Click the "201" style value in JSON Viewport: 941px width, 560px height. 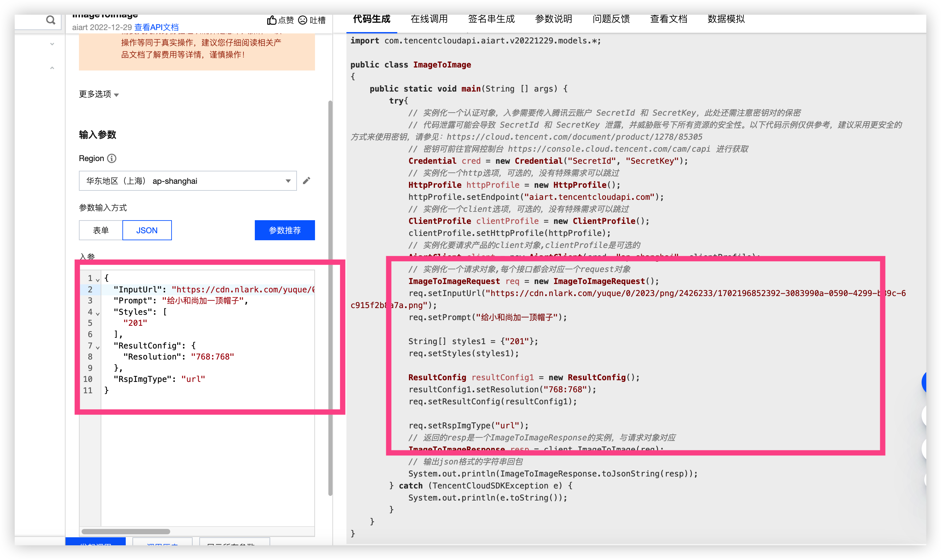coord(135,323)
